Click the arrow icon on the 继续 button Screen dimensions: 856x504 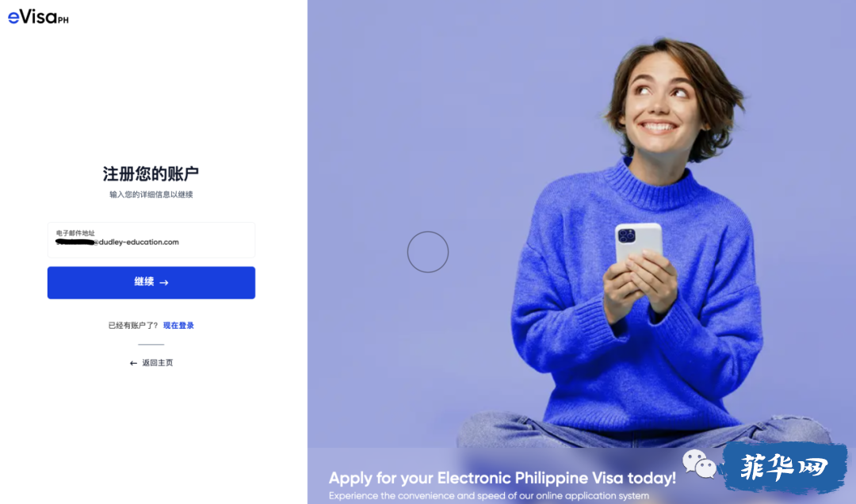[164, 283]
